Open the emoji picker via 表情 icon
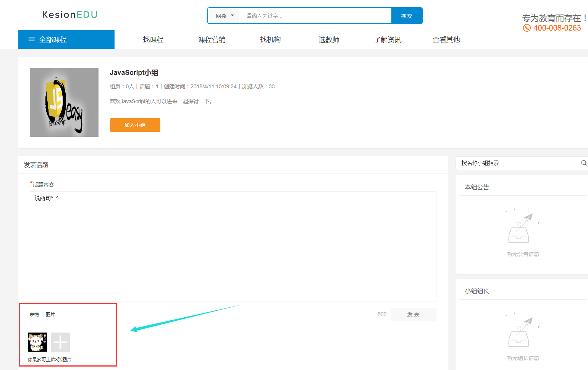This screenshot has height=370, width=588. tap(34, 314)
